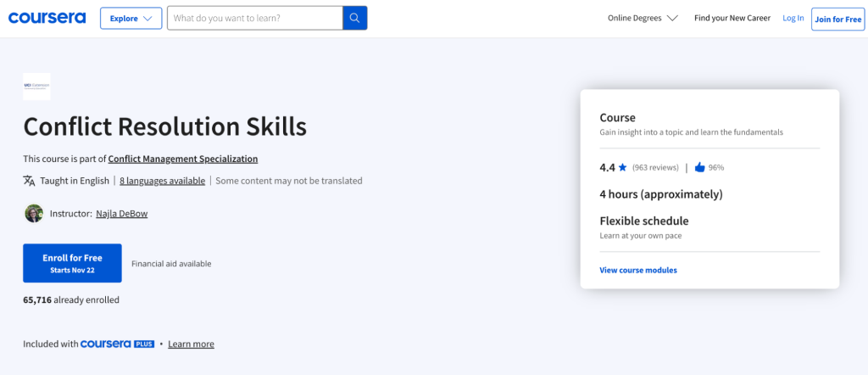Open the Explore dropdown

131,19
